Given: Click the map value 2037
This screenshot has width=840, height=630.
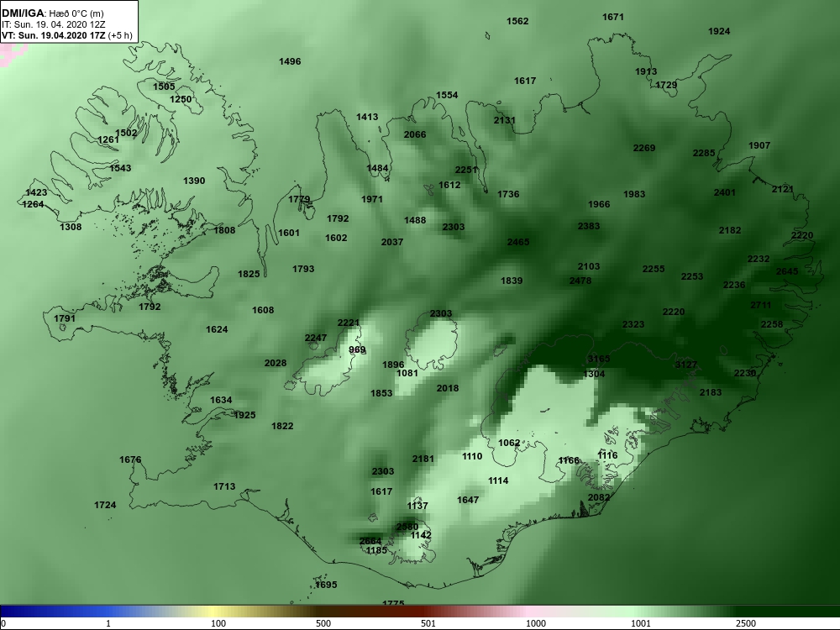Looking at the screenshot, I should pyautogui.click(x=392, y=242).
